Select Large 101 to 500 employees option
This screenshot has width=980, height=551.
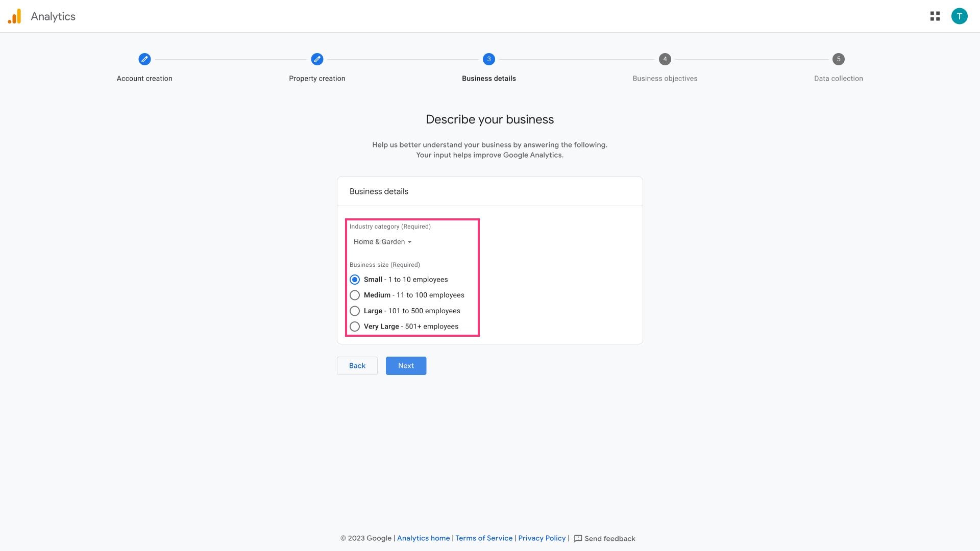point(355,311)
